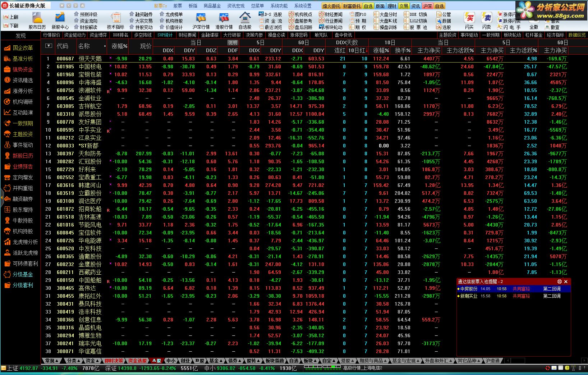Click the 沪深 button

[428, 6]
